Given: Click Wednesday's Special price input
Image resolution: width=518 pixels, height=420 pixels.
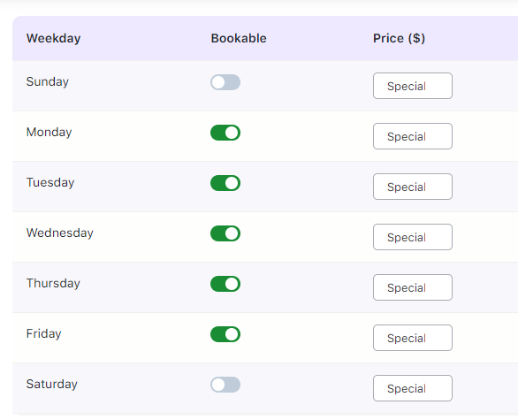Looking at the screenshot, I should (x=413, y=237).
